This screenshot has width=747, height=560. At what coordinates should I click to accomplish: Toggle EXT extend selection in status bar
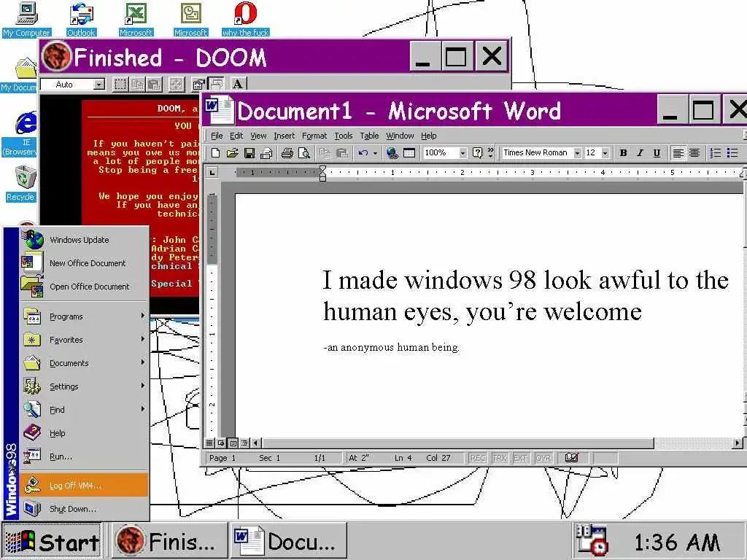coord(520,458)
